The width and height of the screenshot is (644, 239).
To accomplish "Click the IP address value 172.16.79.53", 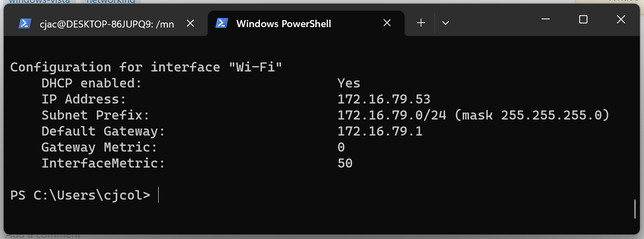I will pos(384,99).
